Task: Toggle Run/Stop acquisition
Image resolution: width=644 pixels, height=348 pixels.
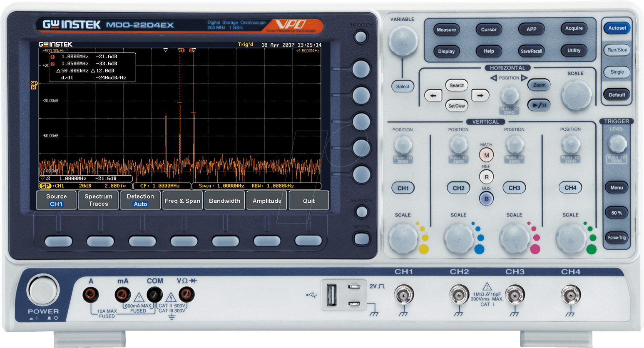Action: [x=617, y=50]
